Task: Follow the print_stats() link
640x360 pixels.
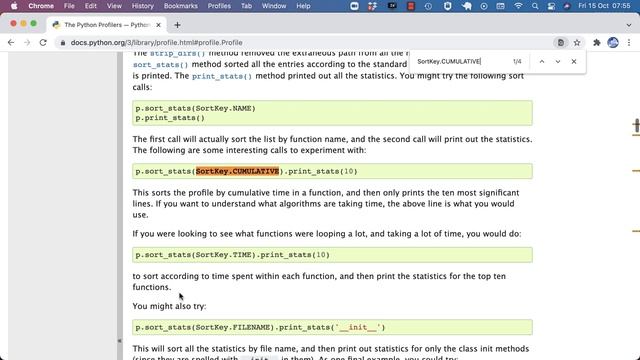Action: pyautogui.click(x=222, y=76)
